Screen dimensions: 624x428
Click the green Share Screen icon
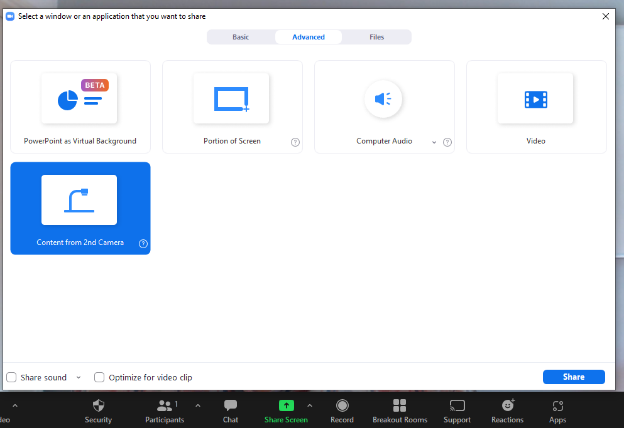tap(286, 406)
